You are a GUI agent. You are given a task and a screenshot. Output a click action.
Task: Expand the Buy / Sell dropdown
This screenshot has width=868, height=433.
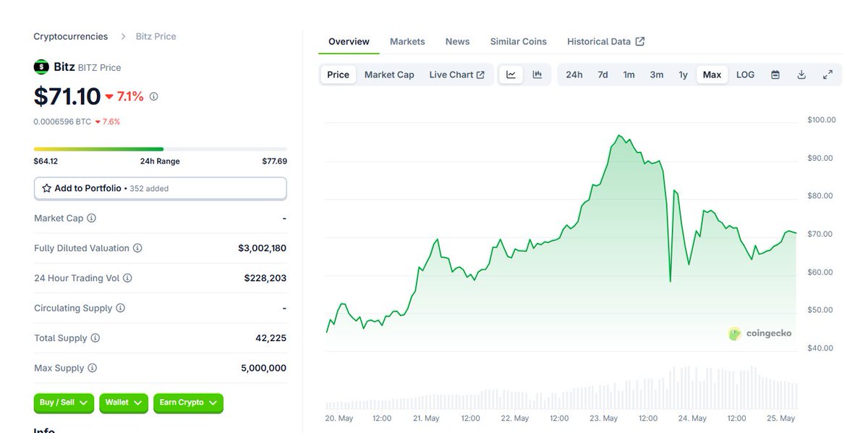(64, 403)
